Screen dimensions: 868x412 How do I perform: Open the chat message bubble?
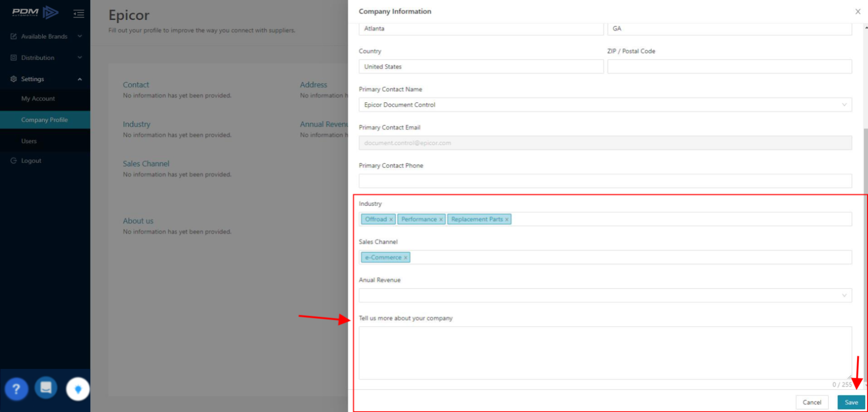point(46,387)
